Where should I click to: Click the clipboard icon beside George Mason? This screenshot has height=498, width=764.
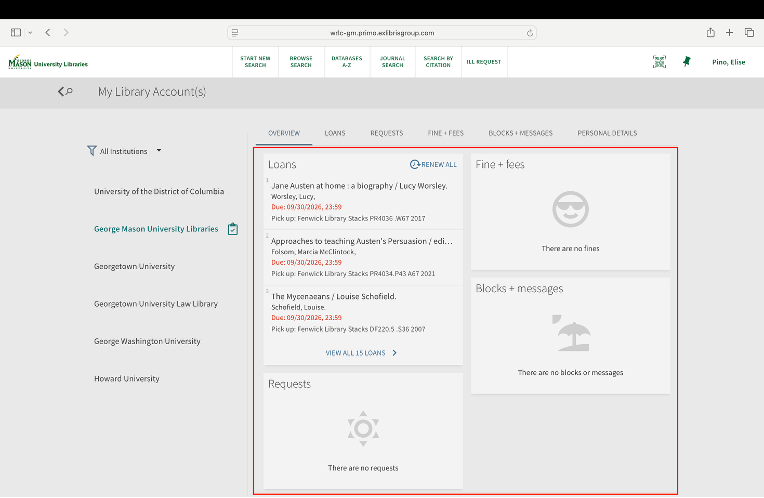click(x=233, y=229)
